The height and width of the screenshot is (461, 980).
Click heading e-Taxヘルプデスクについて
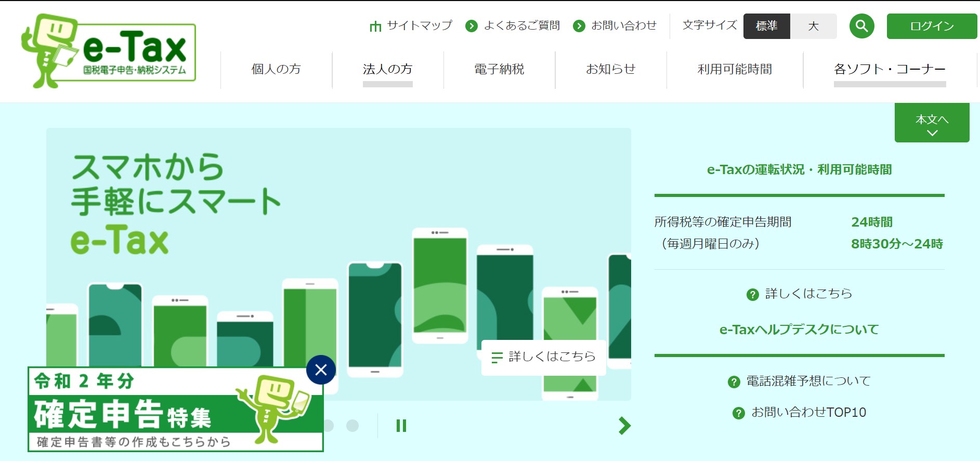click(x=799, y=330)
